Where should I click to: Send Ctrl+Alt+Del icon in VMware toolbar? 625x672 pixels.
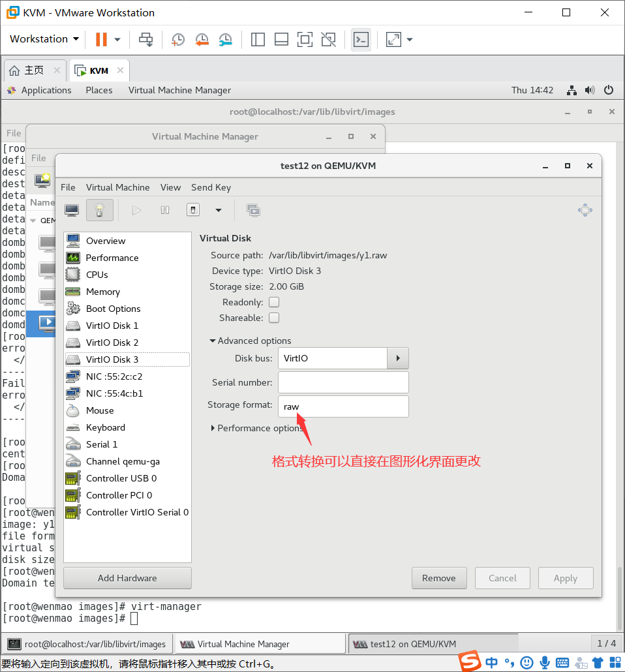(145, 39)
